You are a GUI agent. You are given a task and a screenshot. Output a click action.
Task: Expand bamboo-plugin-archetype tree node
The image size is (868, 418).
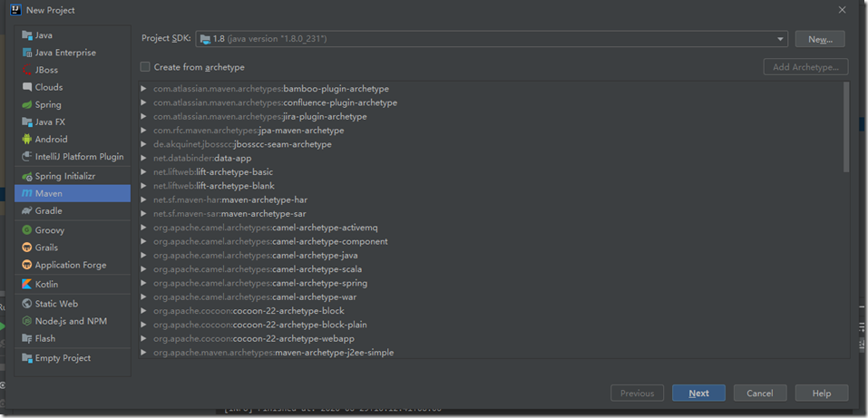tap(144, 89)
